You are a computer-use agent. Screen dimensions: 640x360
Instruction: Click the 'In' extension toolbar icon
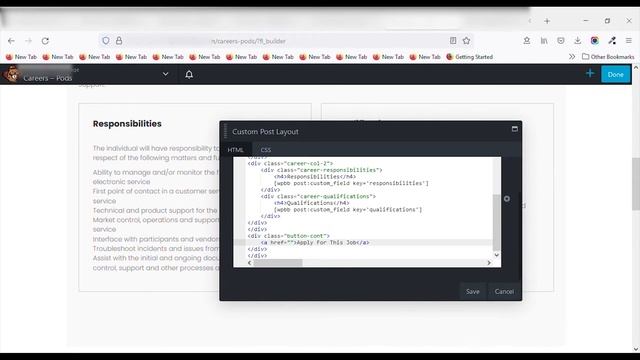coord(544,41)
